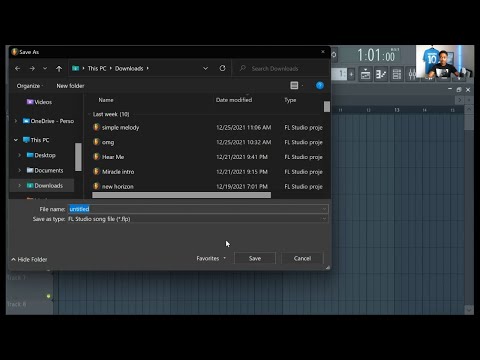This screenshot has height=360, width=480.
Task: Refresh the Downloads folder listing
Action: pos(222,68)
